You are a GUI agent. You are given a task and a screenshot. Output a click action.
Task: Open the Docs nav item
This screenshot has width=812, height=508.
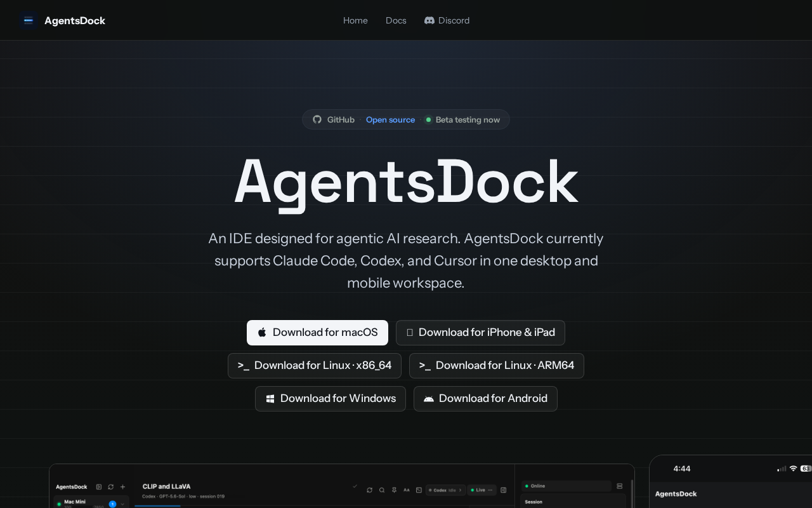[396, 20]
